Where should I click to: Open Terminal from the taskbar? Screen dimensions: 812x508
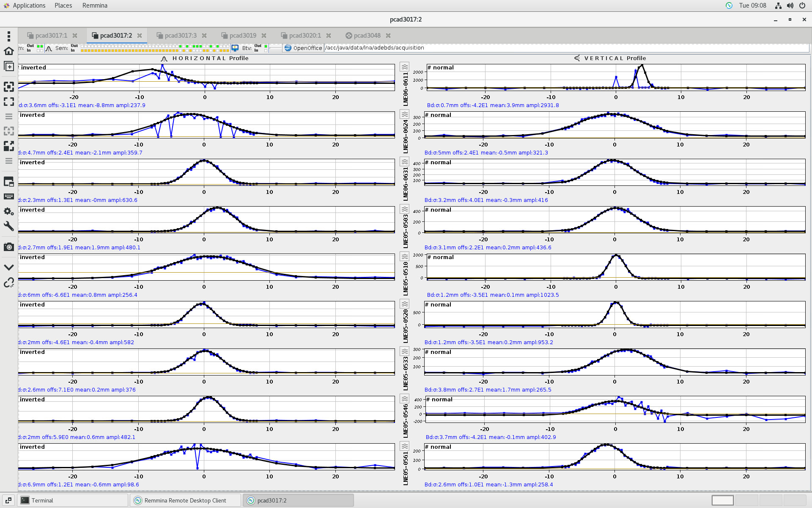[x=42, y=500]
